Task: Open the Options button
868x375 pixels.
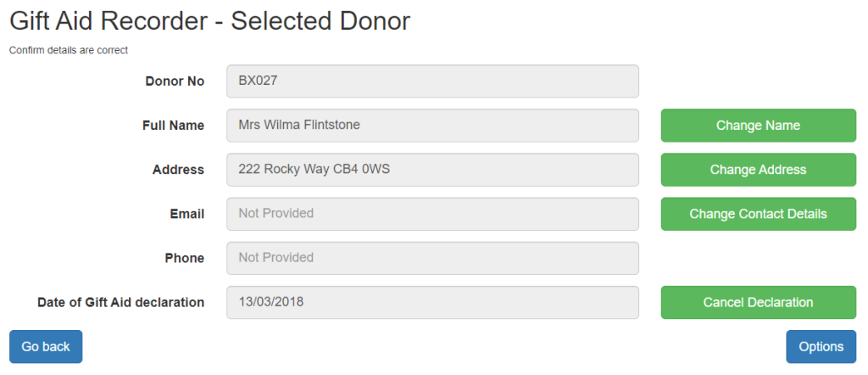Action: [821, 347]
